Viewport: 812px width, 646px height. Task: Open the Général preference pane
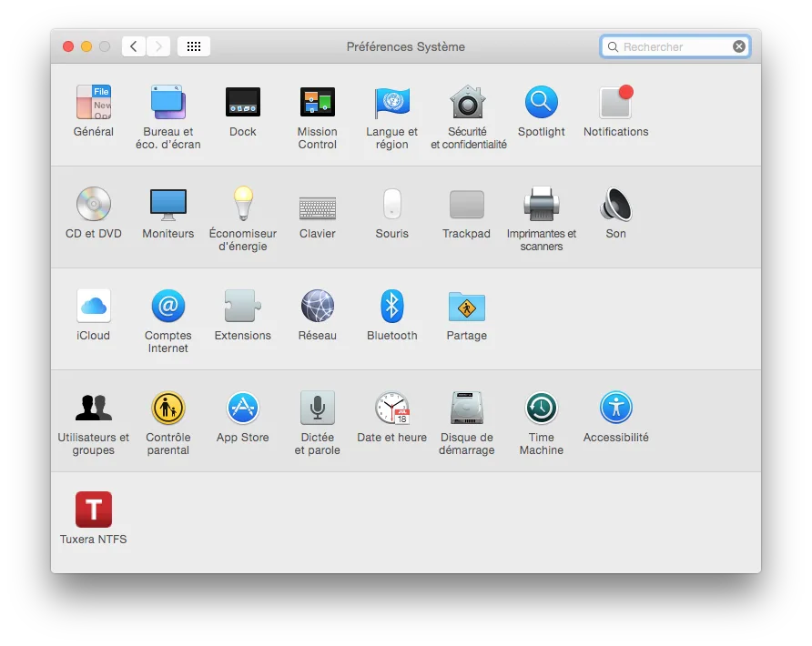93,102
